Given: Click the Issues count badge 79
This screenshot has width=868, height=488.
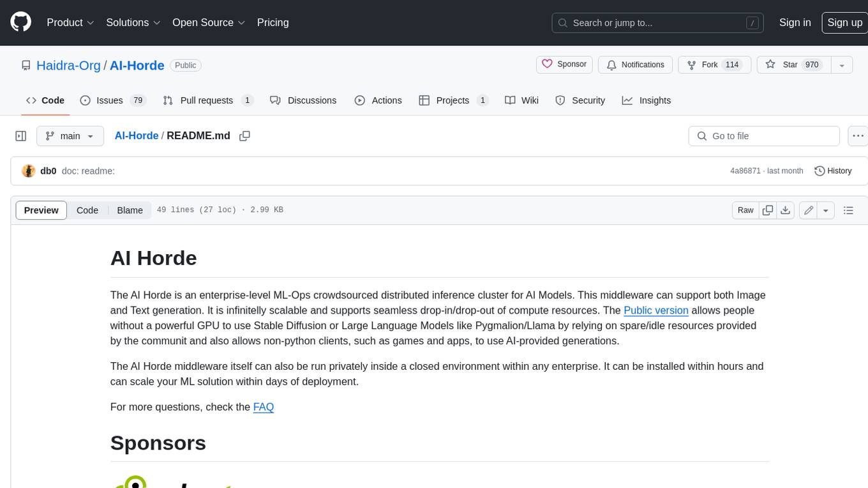Looking at the screenshot, I should (x=137, y=100).
